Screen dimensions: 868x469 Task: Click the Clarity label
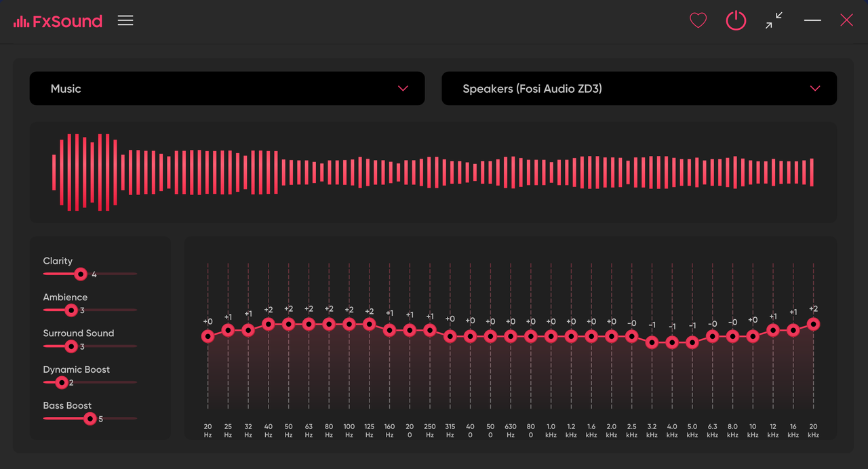[58, 261]
